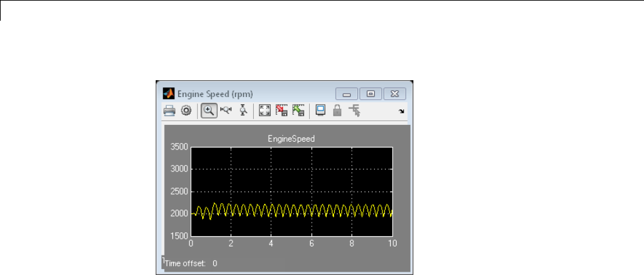
Task: Click the Engine Speed (rpm) window title
Action: (215, 94)
